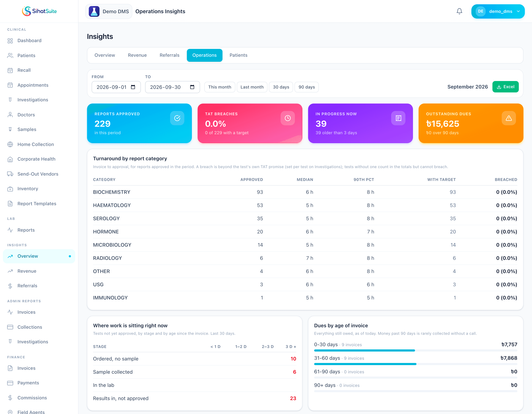Choose the 30 days range button
Image resolution: width=532 pixels, height=414 pixels.
coord(281,87)
